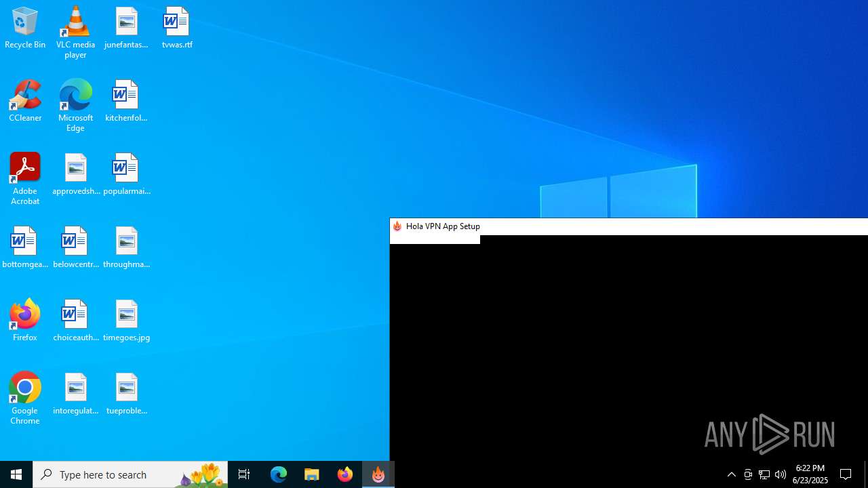Open Microsoft Edge desktop shortcut
This screenshot has height=488, width=868.
(x=75, y=106)
